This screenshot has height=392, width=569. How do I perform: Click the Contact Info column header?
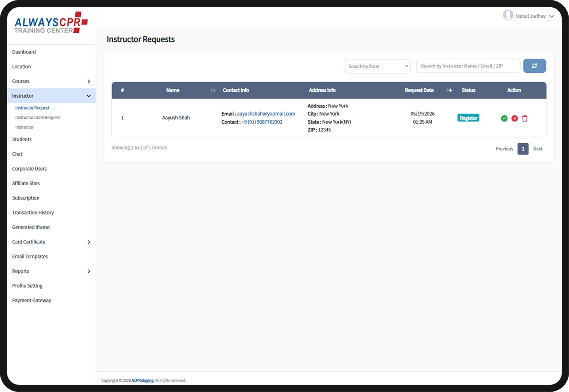click(x=236, y=90)
